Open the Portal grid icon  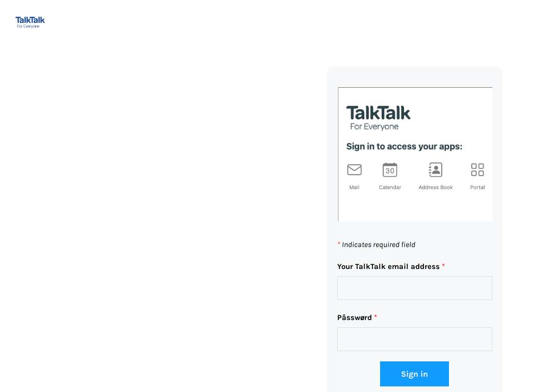pos(477,169)
